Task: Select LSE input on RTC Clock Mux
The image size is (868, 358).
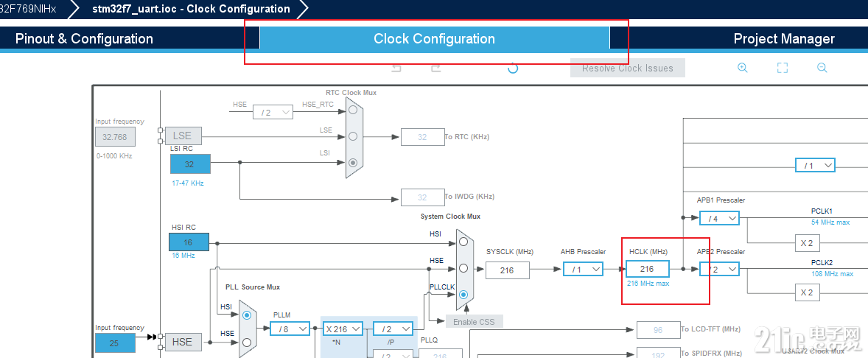Action: (353, 136)
